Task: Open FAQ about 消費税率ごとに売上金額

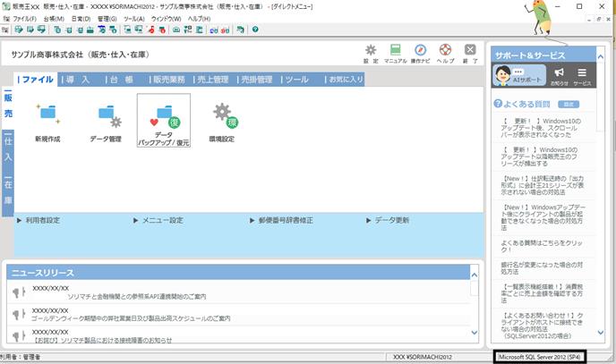Action: [x=542, y=293]
